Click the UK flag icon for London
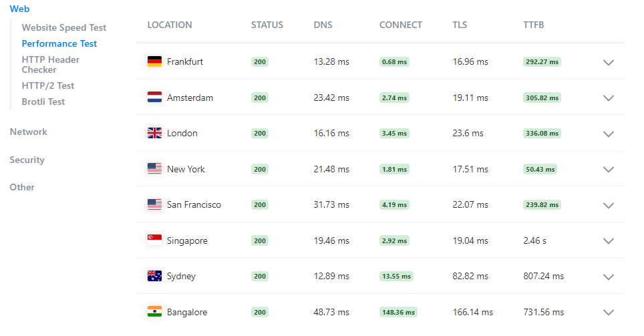The height and width of the screenshot is (336, 644). click(154, 133)
